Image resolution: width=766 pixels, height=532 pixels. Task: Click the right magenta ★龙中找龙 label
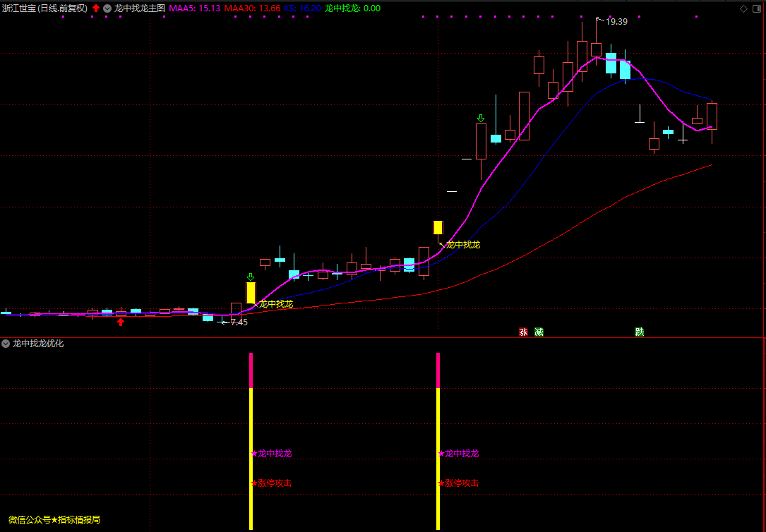pyautogui.click(x=458, y=454)
